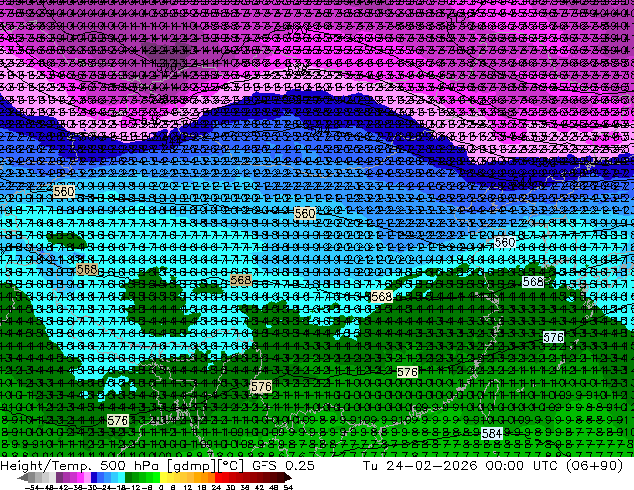This screenshot has height=490, width=634.
Task: Click the 'GFS 0.25' model label
Action: pyautogui.click(x=283, y=465)
